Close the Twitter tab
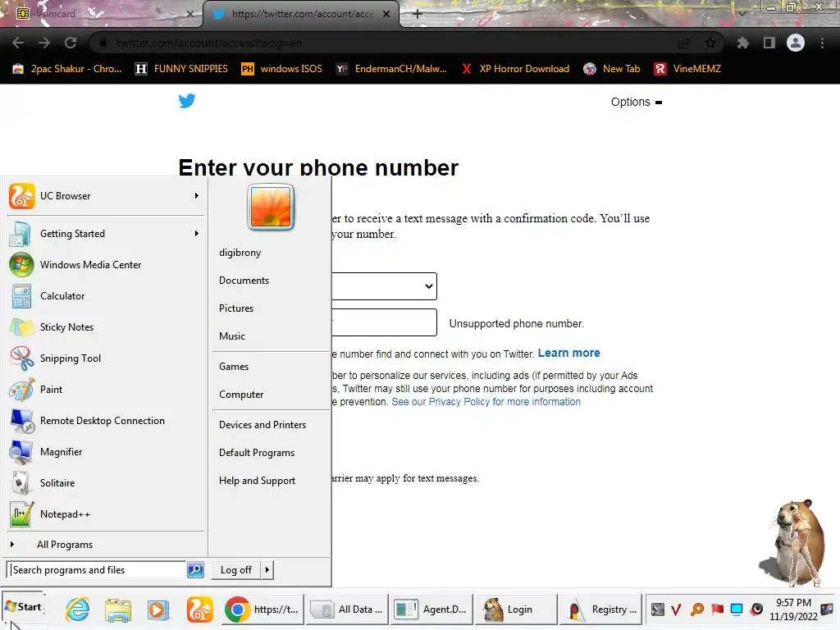Screen dimensions: 840x630 [x=386, y=14]
